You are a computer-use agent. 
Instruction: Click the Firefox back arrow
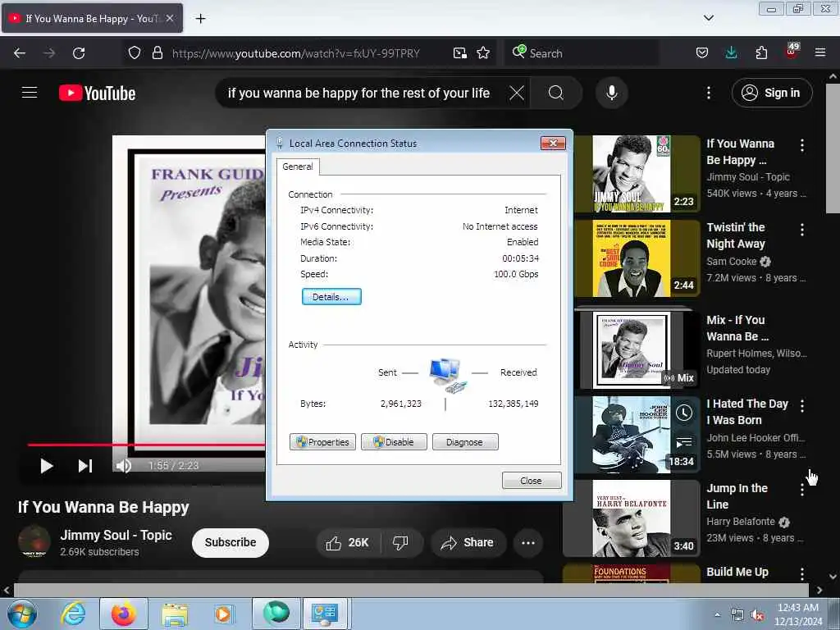[20, 53]
